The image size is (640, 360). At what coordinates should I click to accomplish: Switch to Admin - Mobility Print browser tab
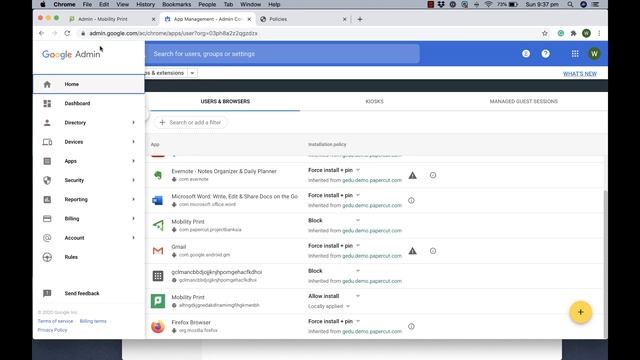click(112, 19)
